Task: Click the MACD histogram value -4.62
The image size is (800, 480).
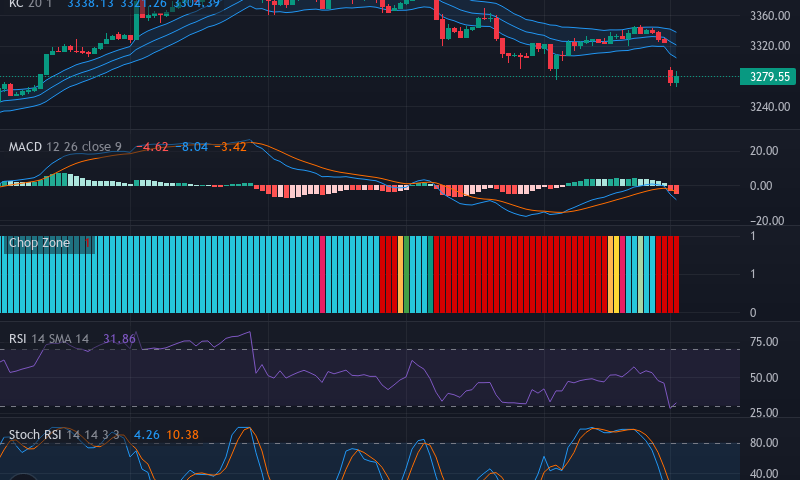Action: [x=153, y=147]
